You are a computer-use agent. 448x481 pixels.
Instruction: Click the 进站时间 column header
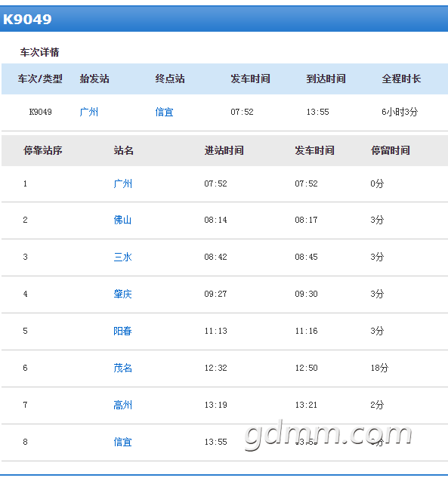pyautogui.click(x=224, y=150)
